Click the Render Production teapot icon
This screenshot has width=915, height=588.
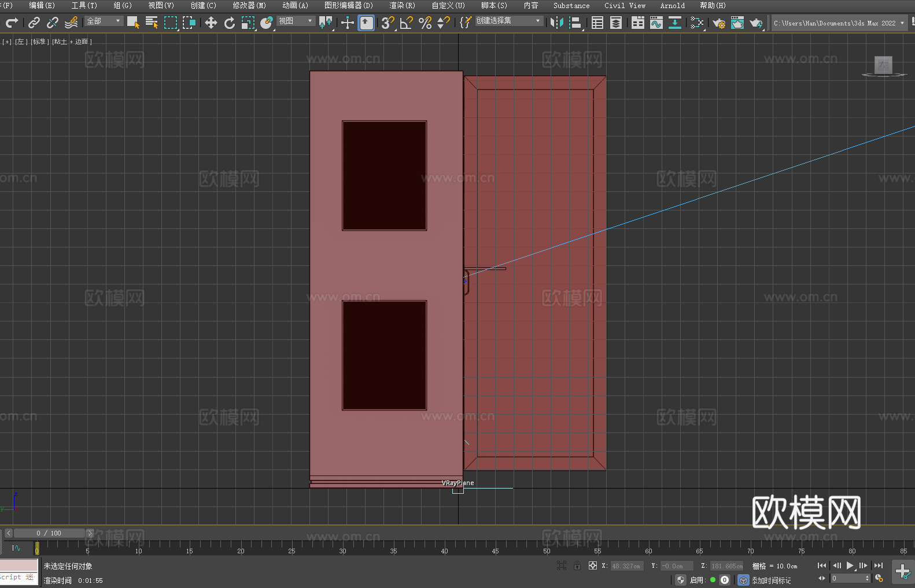coord(756,23)
